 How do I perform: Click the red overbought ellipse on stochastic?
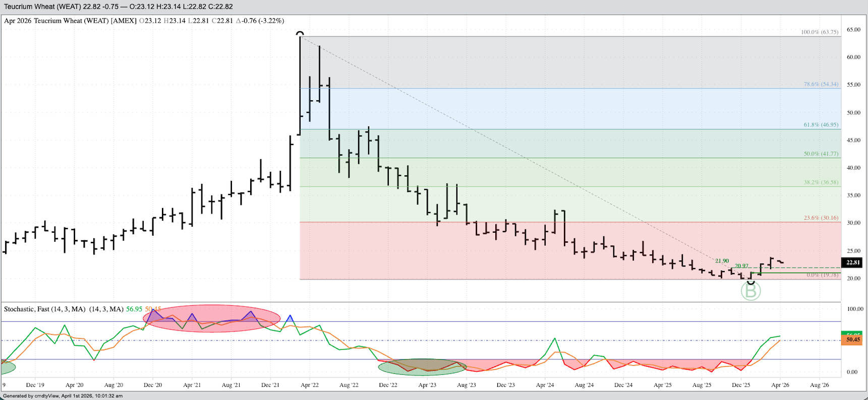pyautogui.click(x=211, y=318)
